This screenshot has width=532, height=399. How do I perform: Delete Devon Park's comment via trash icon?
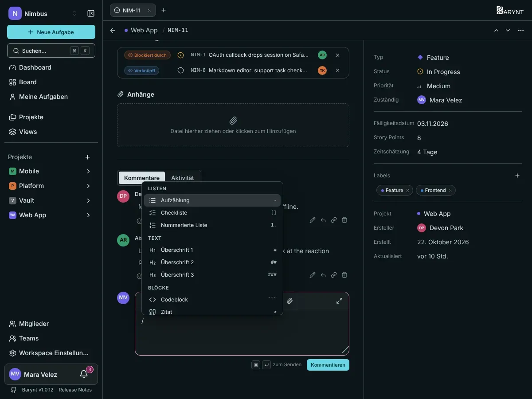[344, 220]
